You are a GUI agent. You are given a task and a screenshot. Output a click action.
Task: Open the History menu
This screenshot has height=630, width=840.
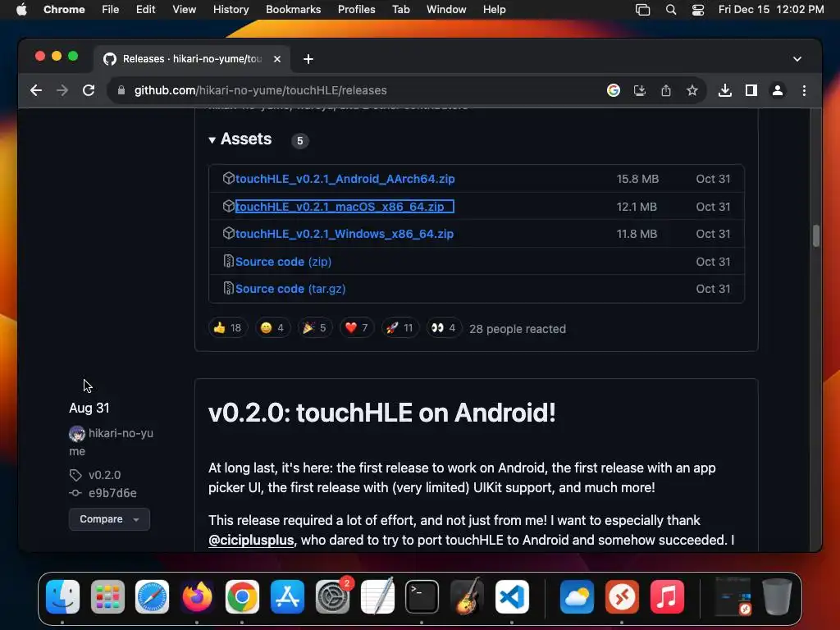(x=231, y=10)
